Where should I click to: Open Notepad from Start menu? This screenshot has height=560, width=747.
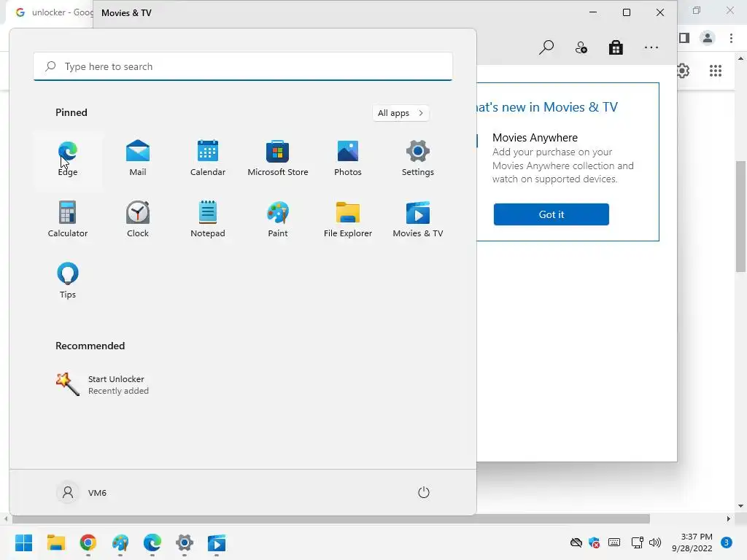[x=208, y=219]
